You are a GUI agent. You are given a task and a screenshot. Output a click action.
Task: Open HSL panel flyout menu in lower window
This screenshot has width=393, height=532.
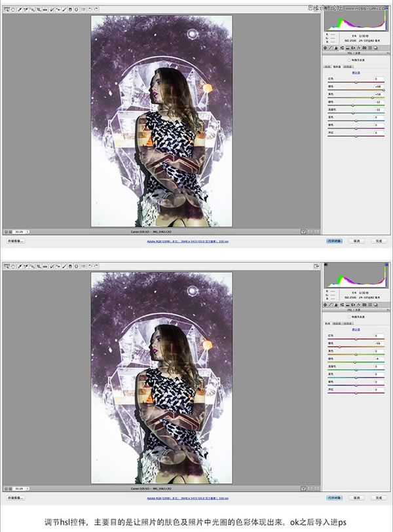(388, 310)
